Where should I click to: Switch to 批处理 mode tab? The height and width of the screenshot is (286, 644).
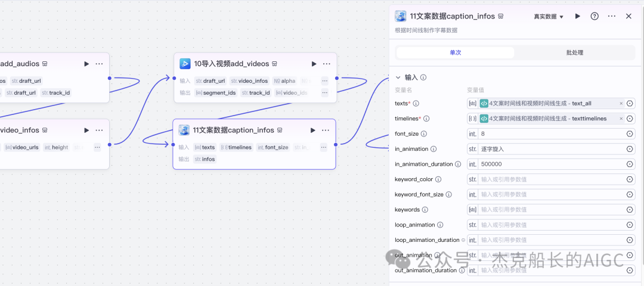coord(575,52)
